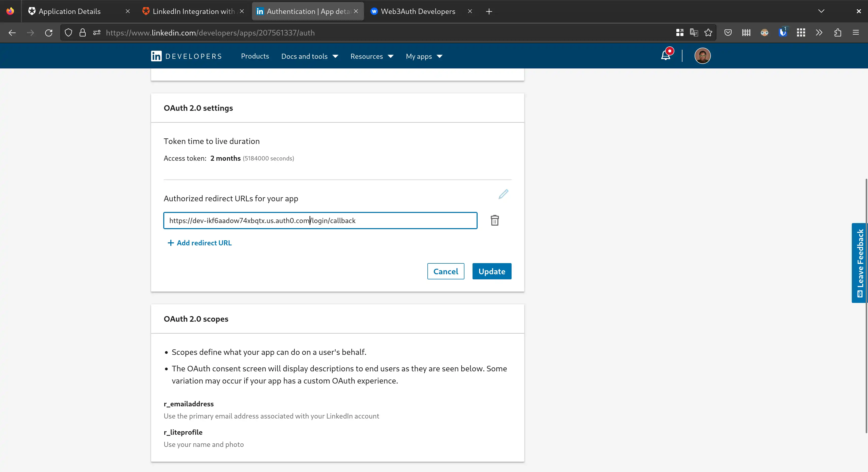Reload the page
Screen dimensions: 868x472
pyautogui.click(x=48, y=32)
